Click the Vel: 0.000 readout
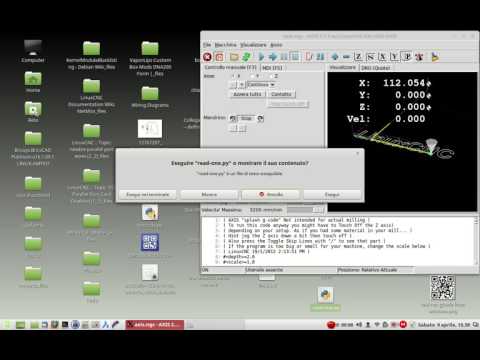The height and width of the screenshot is (360, 480). [x=386, y=119]
